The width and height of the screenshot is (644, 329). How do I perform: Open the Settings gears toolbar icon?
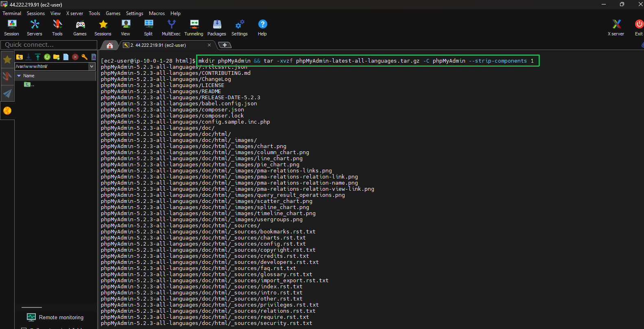pyautogui.click(x=240, y=28)
